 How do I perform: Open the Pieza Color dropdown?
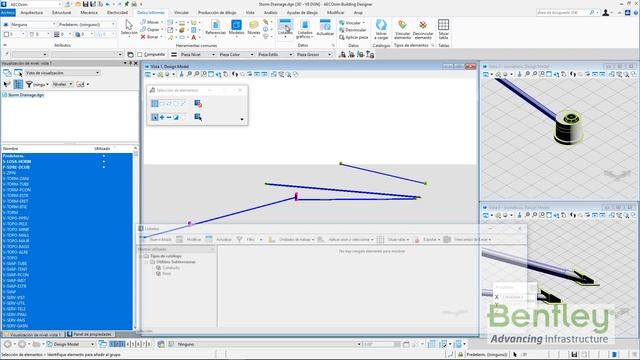pyautogui.click(x=236, y=54)
